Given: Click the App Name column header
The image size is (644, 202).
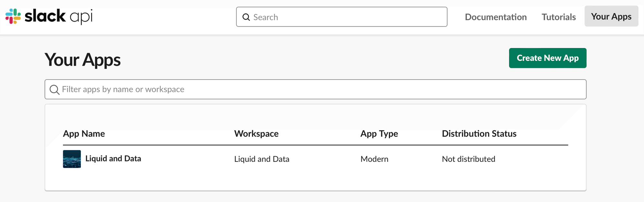Looking at the screenshot, I should 84,134.
